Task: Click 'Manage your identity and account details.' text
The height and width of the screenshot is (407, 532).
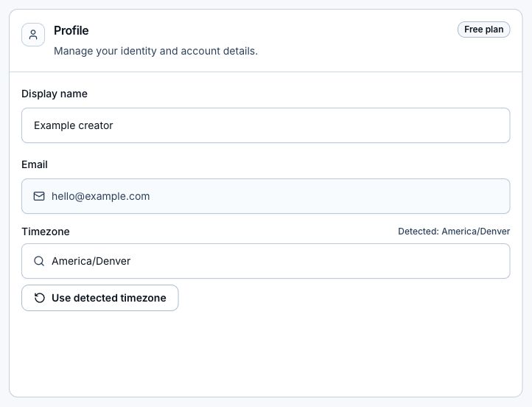Action: coord(155,51)
